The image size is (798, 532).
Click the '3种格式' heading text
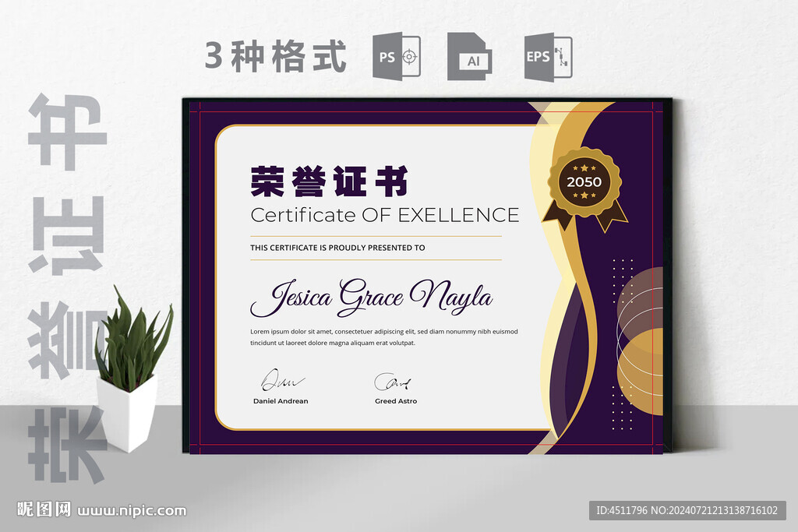276,56
